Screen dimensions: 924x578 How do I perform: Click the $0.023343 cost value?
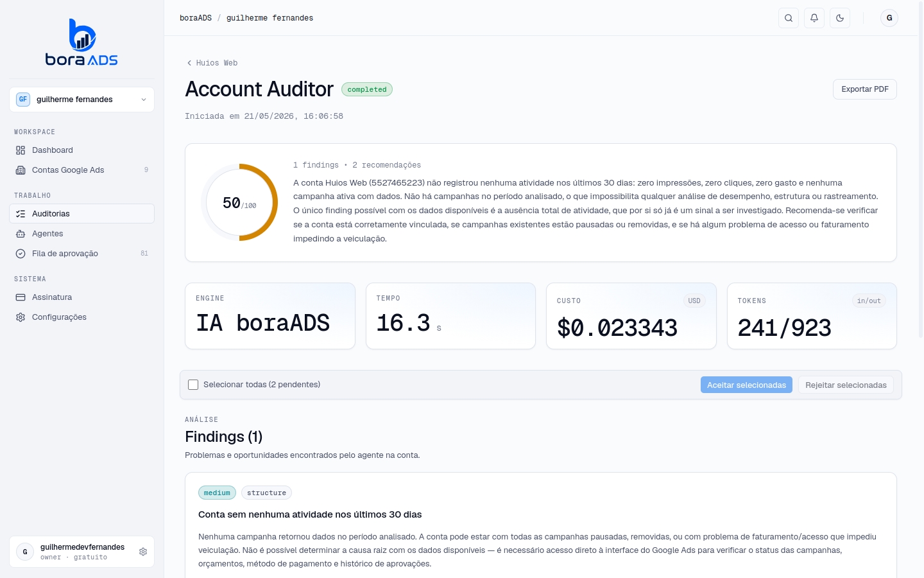point(617,328)
